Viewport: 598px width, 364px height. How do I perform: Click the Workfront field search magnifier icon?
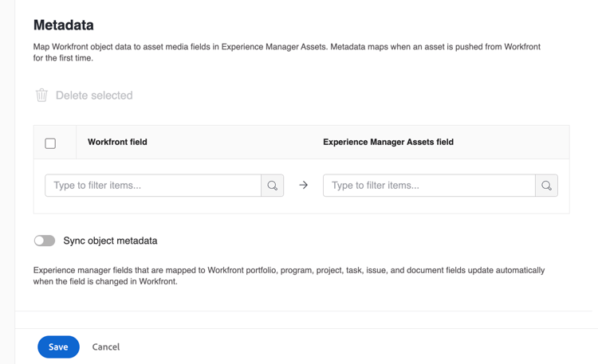coord(273,186)
